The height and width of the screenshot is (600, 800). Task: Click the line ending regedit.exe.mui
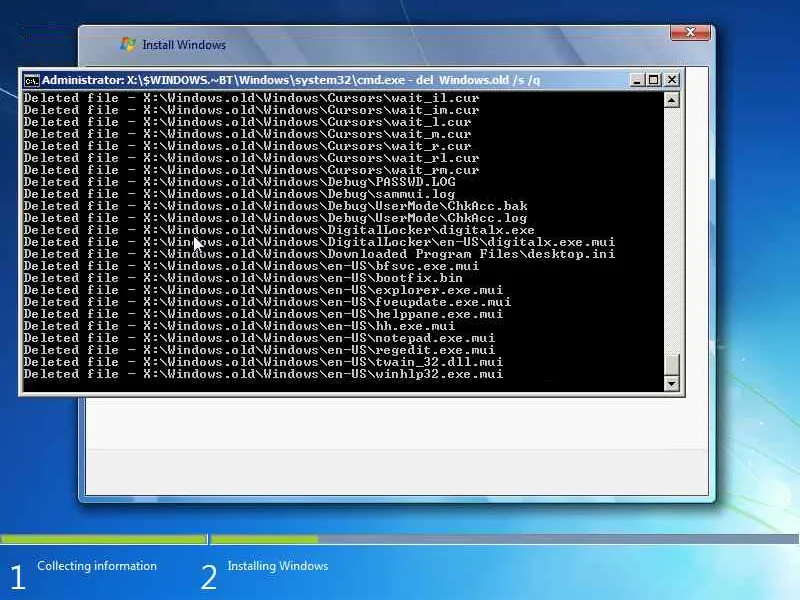259,349
